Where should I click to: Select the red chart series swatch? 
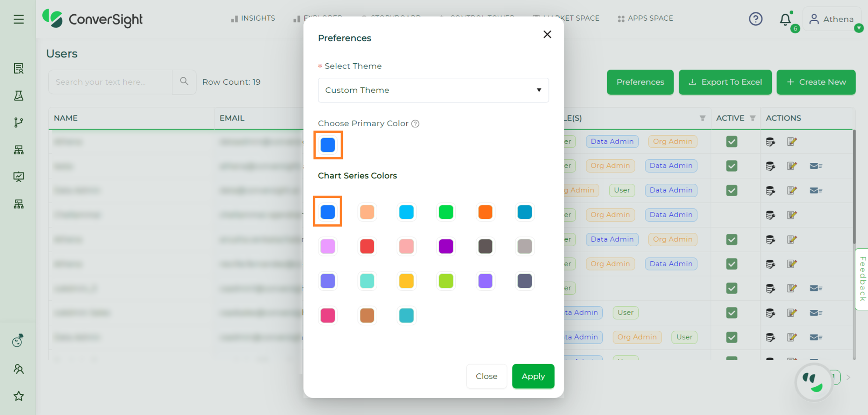point(367,246)
